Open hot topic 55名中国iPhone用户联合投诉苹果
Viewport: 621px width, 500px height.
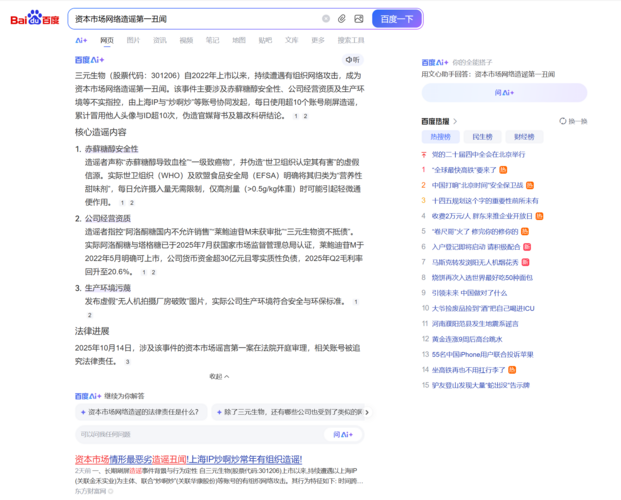point(482,354)
